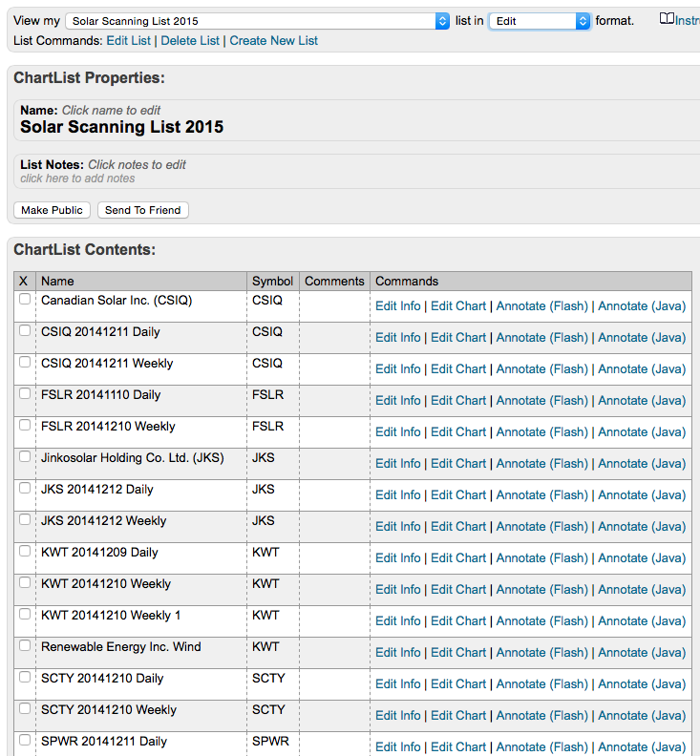The height and width of the screenshot is (756, 700).
Task: Check the box for Canadian Solar Inc. (CSIQ)
Action: pyautogui.click(x=25, y=300)
